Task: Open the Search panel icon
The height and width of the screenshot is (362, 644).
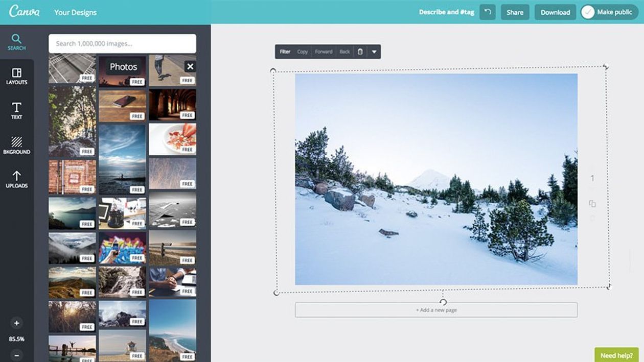Action: (16, 42)
